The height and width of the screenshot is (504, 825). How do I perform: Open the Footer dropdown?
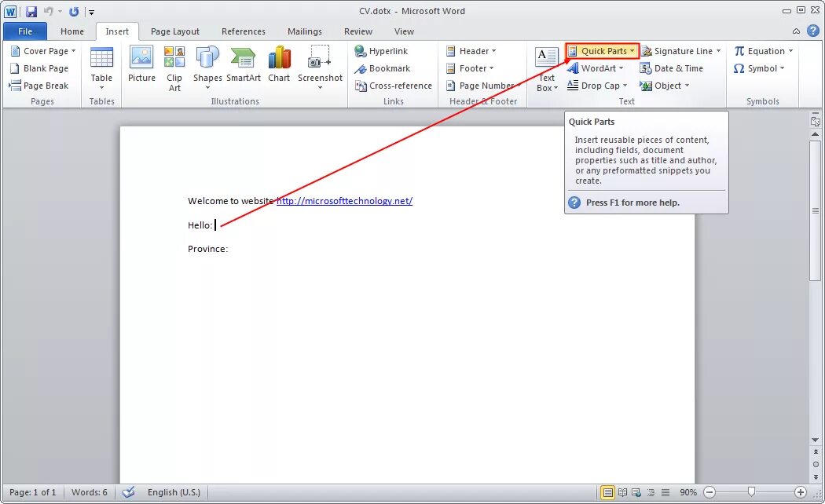coord(470,68)
